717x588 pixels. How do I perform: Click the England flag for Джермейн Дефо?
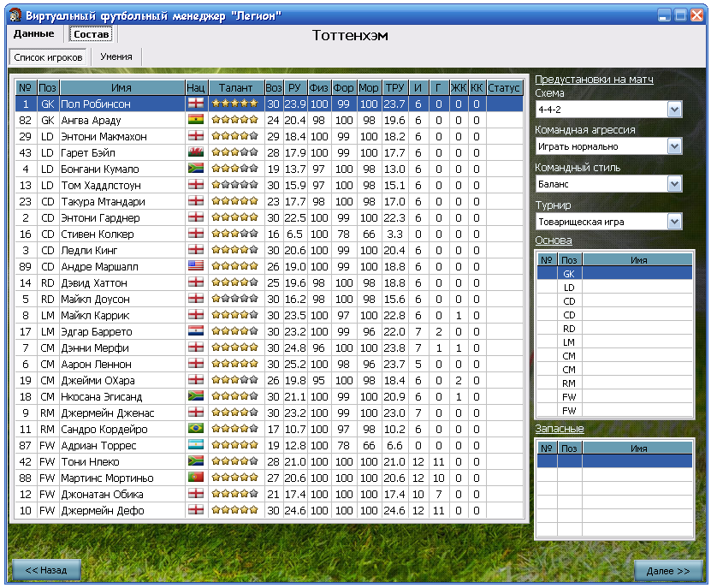click(196, 510)
